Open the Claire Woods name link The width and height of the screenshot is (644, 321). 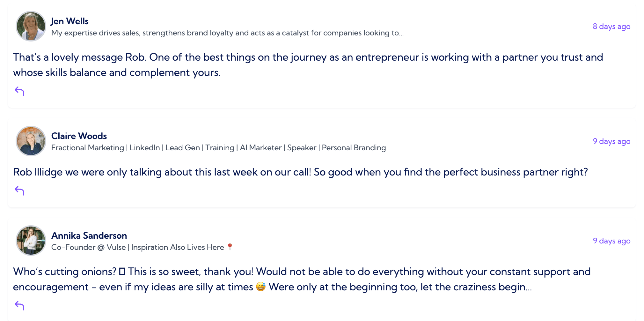pos(79,136)
